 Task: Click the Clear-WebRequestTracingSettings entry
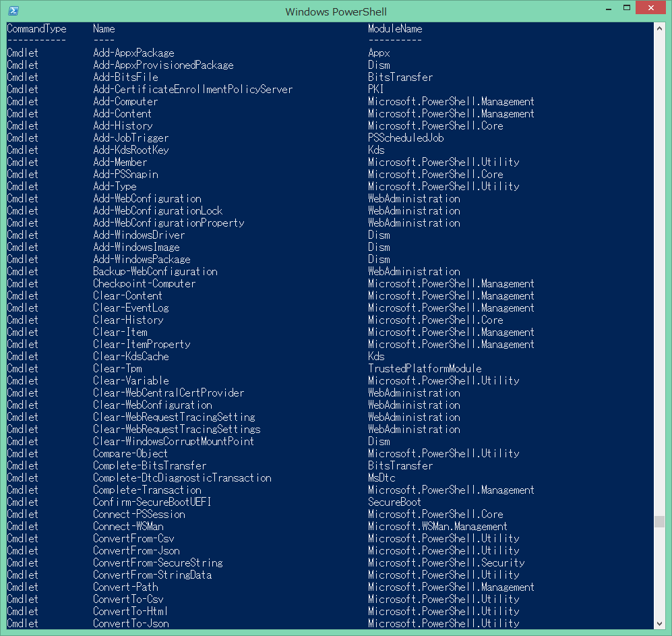177,430
